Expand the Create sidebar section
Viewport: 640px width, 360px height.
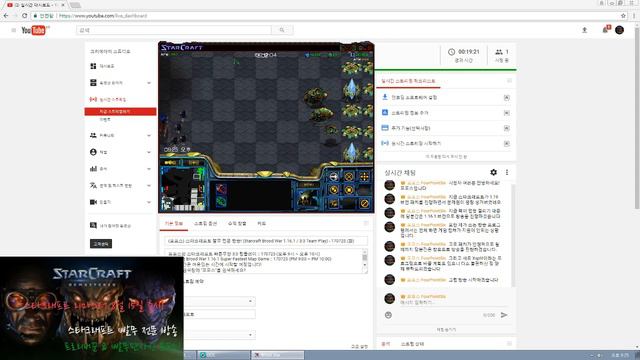(149, 202)
